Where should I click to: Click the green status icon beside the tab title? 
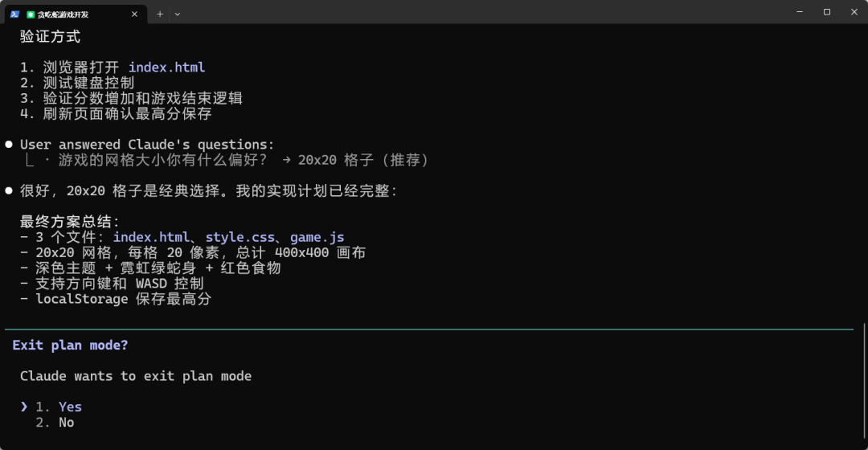31,14
